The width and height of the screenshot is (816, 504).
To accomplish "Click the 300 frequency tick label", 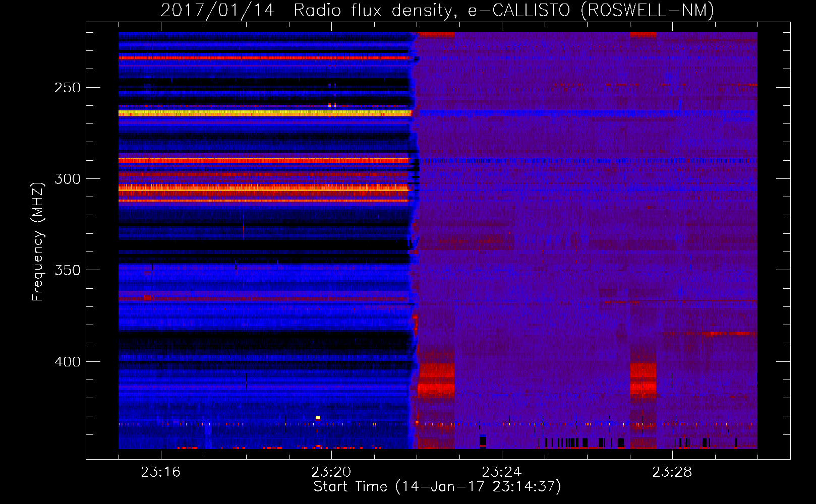I will (x=68, y=179).
